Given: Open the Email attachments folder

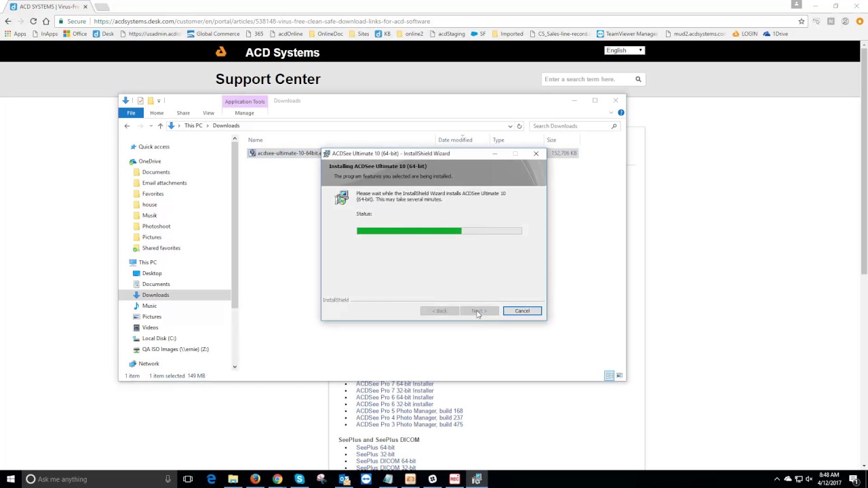Looking at the screenshot, I should 164,183.
